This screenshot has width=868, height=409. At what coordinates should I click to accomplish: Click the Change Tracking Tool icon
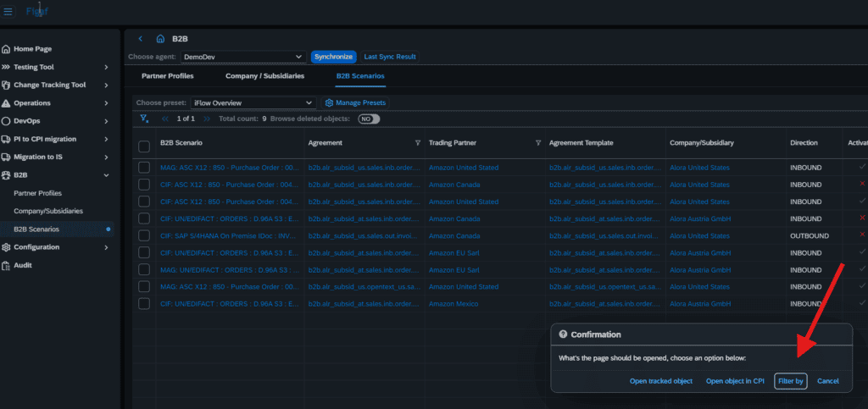tap(6, 86)
